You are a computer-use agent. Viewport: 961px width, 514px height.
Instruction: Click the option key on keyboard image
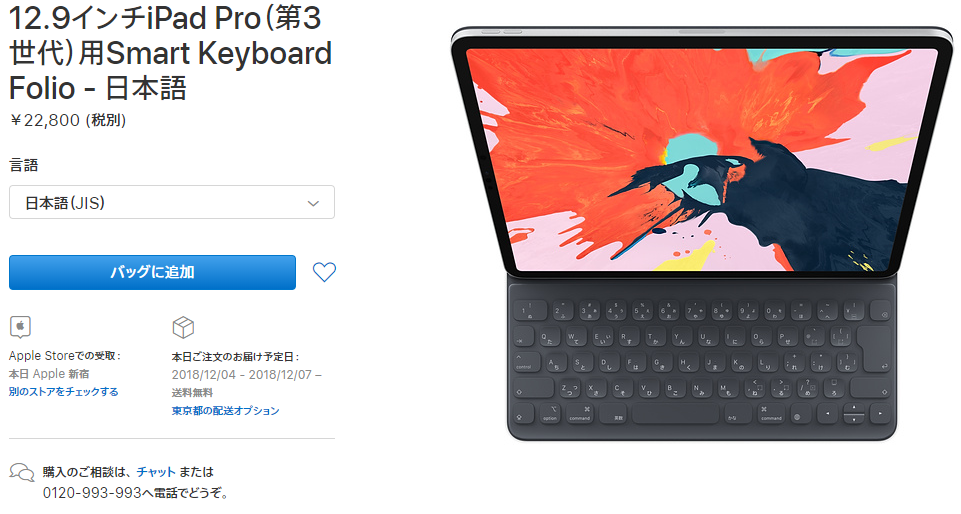pyautogui.click(x=550, y=414)
